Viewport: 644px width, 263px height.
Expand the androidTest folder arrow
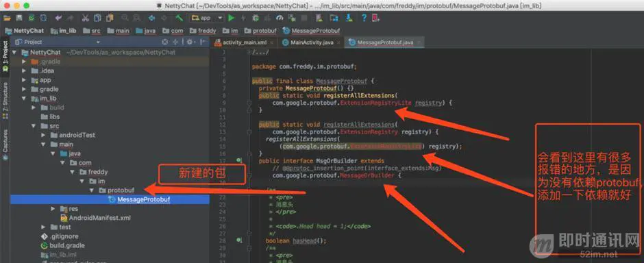point(43,135)
